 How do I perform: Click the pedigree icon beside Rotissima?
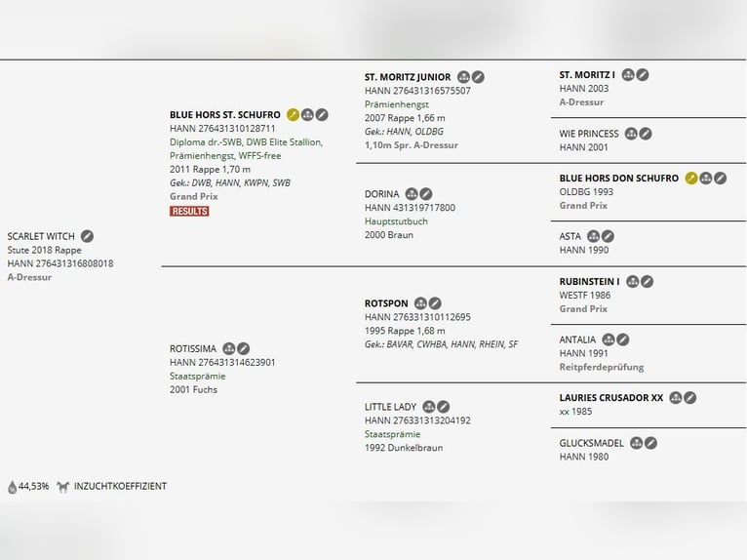[x=229, y=348]
